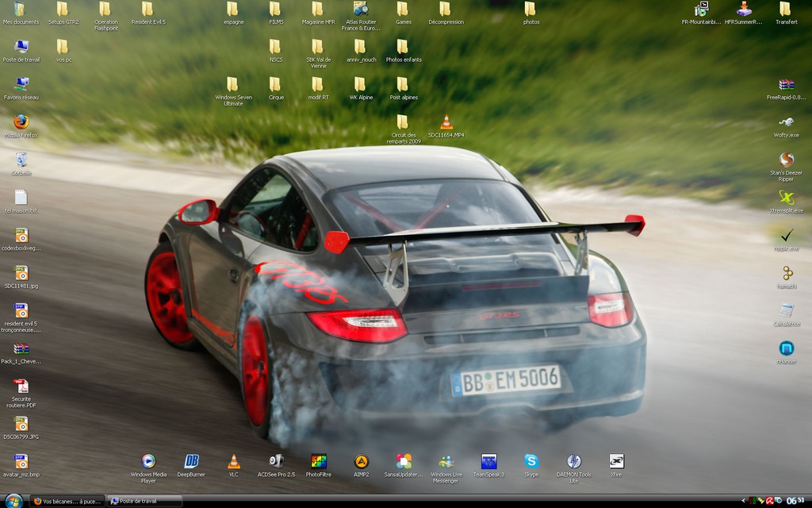Switch to 'Poste de travail' taskbar window
This screenshot has height=508, width=812.
click(144, 502)
